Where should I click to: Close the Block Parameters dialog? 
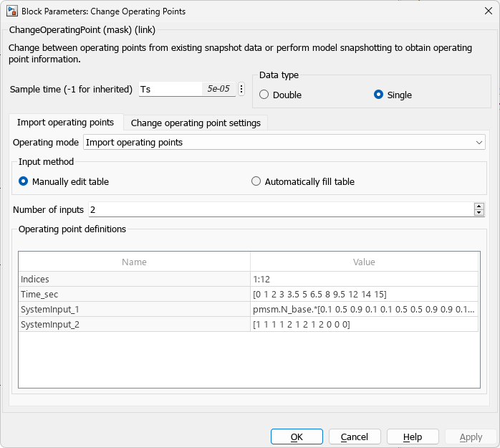pyautogui.click(x=488, y=11)
